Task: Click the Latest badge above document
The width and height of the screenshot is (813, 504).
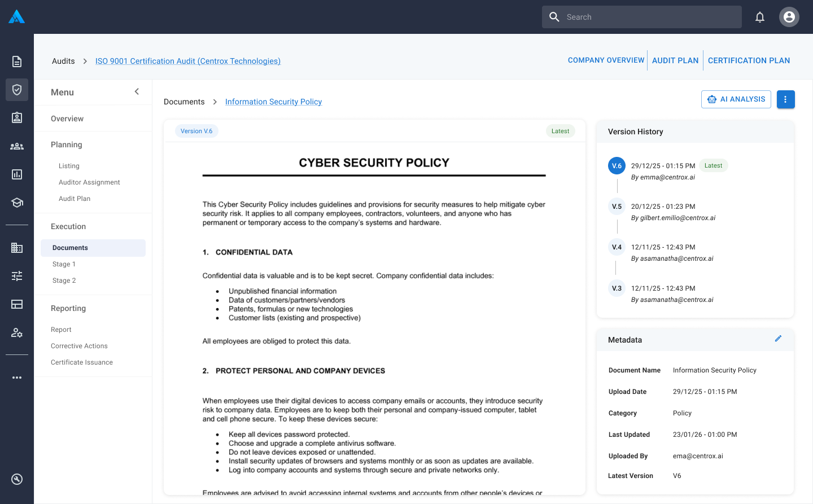Action: click(x=560, y=131)
